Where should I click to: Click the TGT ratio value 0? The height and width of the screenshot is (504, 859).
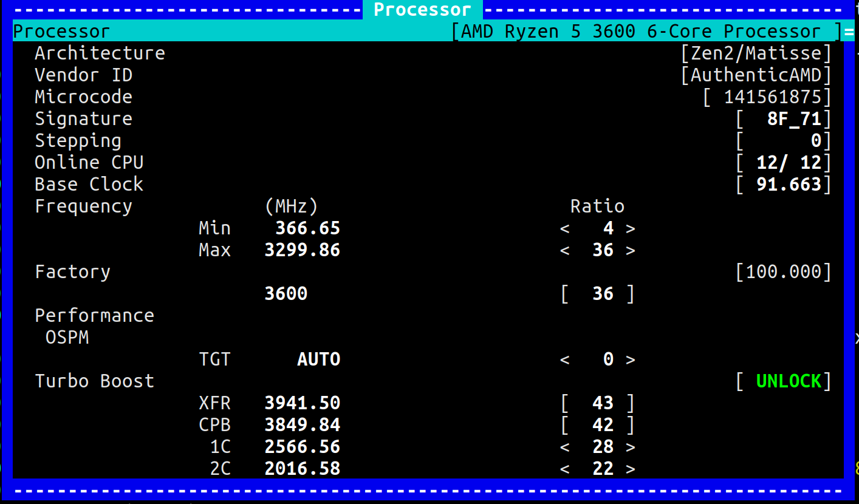[x=608, y=360]
